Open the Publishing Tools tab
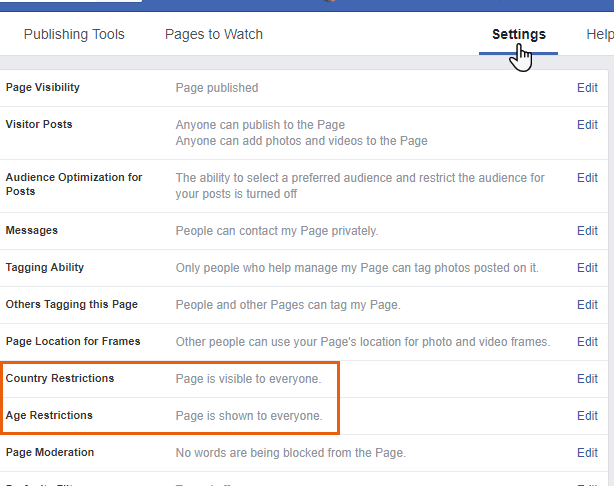This screenshot has width=614, height=486. click(x=74, y=34)
